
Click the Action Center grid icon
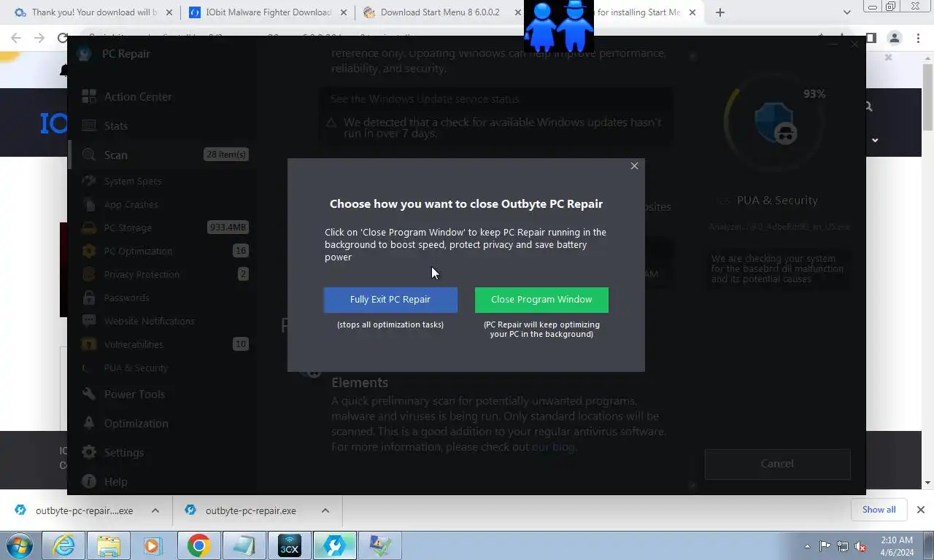[89, 96]
